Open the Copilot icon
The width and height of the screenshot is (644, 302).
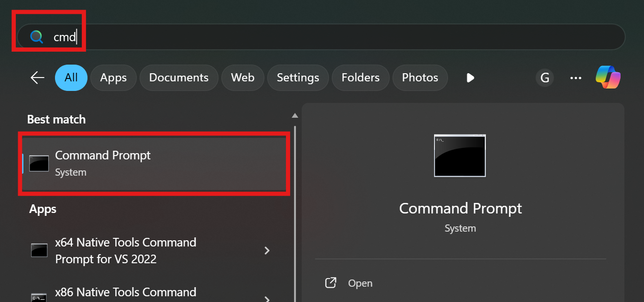pyautogui.click(x=608, y=78)
